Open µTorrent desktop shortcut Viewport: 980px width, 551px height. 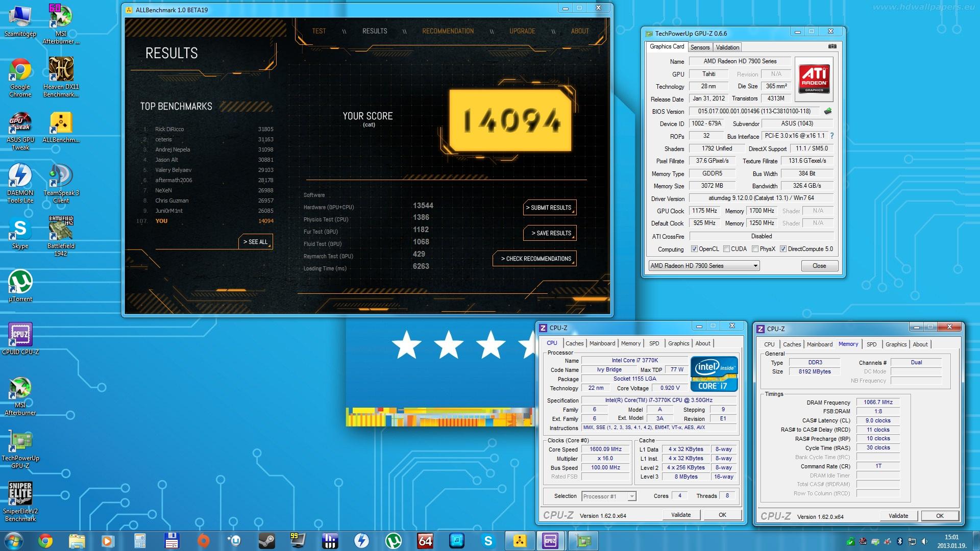(20, 286)
